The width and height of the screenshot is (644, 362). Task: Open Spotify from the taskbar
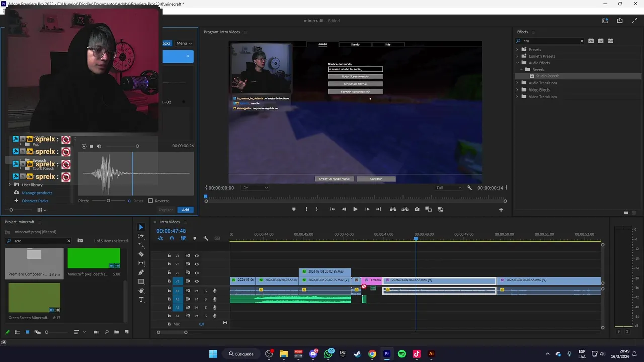click(x=401, y=354)
